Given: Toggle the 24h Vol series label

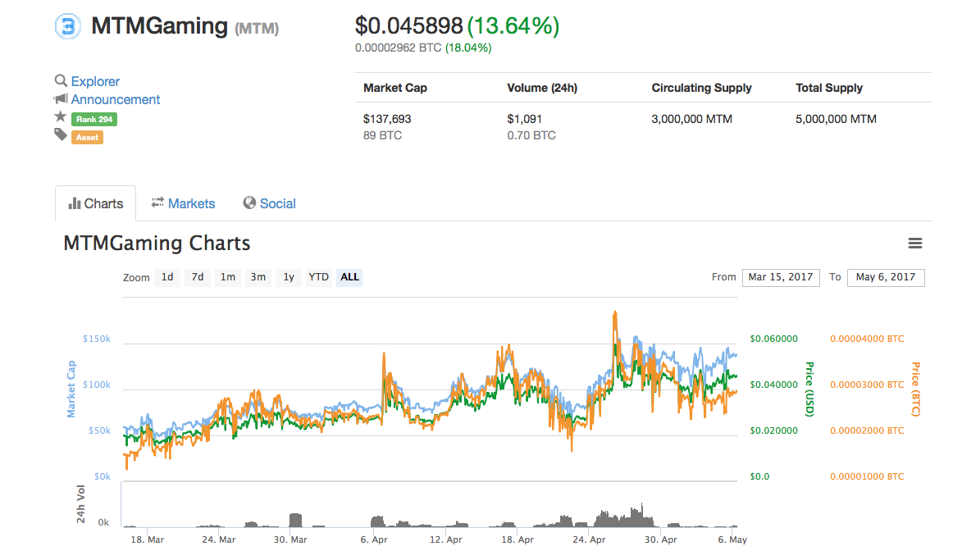Looking at the screenshot, I should coord(81,504).
